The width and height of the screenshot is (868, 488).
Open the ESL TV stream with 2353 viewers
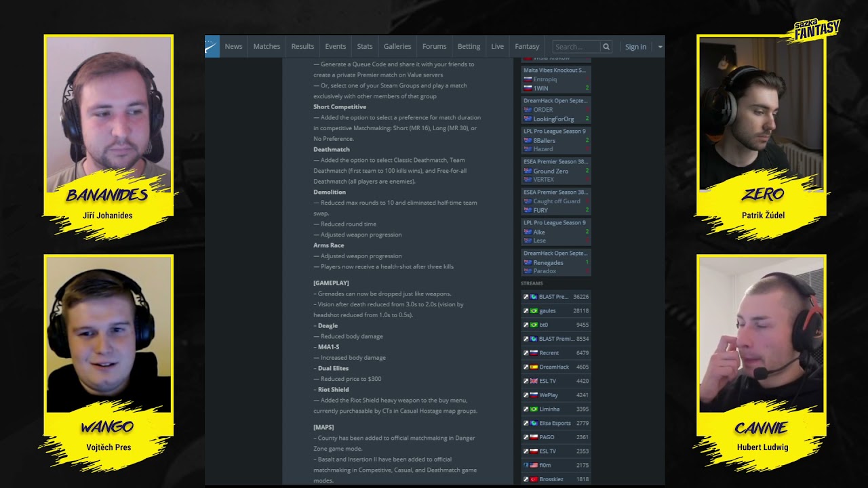point(556,451)
